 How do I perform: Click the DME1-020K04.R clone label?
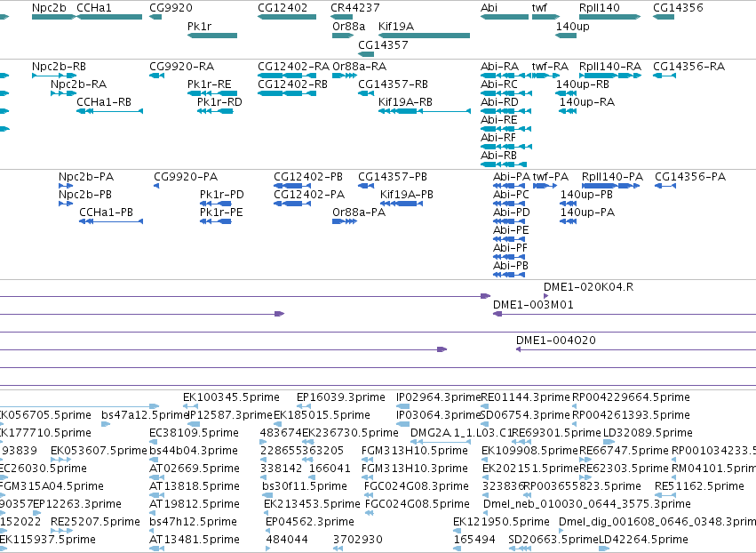click(x=589, y=287)
